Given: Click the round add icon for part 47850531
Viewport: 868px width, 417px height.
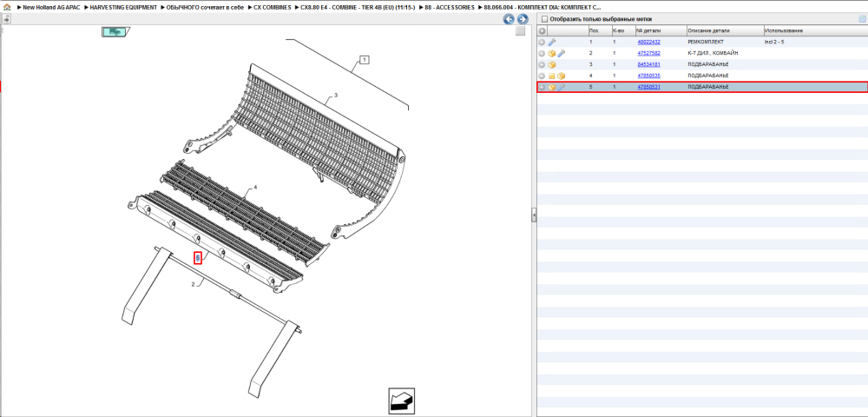Looking at the screenshot, I should coord(542,88).
